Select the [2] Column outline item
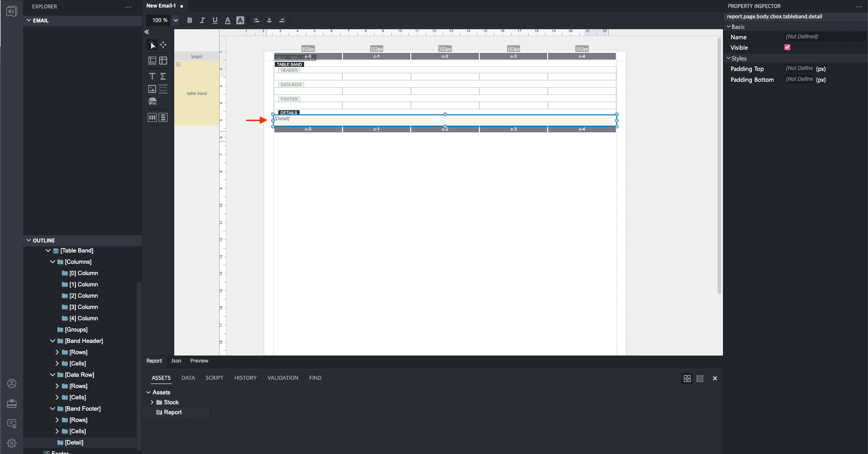 point(84,295)
